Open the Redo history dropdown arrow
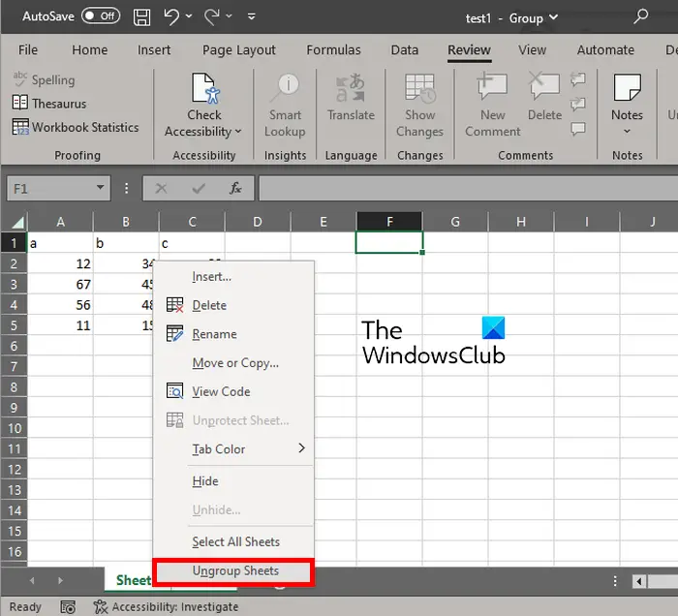This screenshot has width=678, height=616. click(x=230, y=16)
